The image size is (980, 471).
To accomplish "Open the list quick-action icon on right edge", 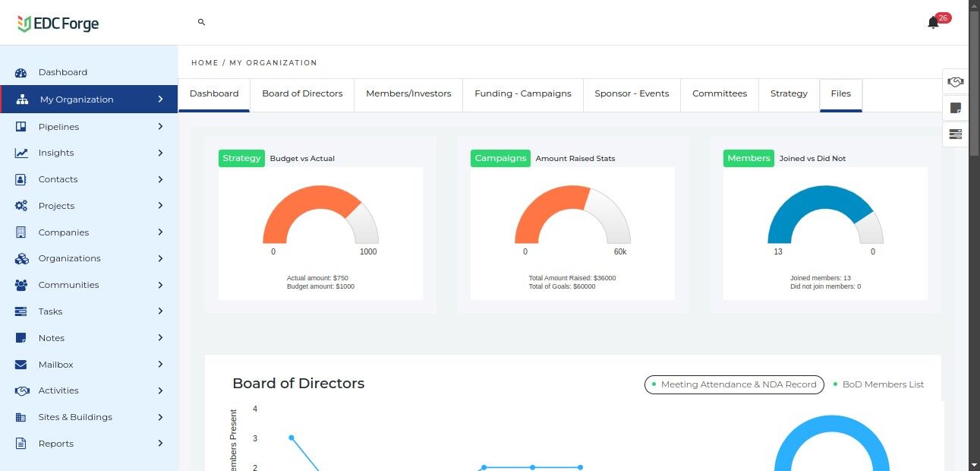I will click(955, 134).
